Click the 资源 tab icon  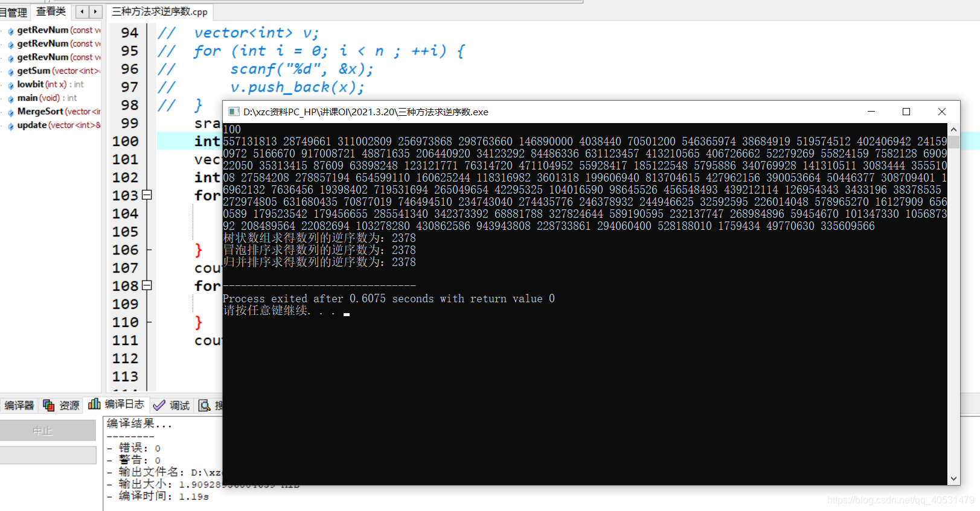(49, 405)
